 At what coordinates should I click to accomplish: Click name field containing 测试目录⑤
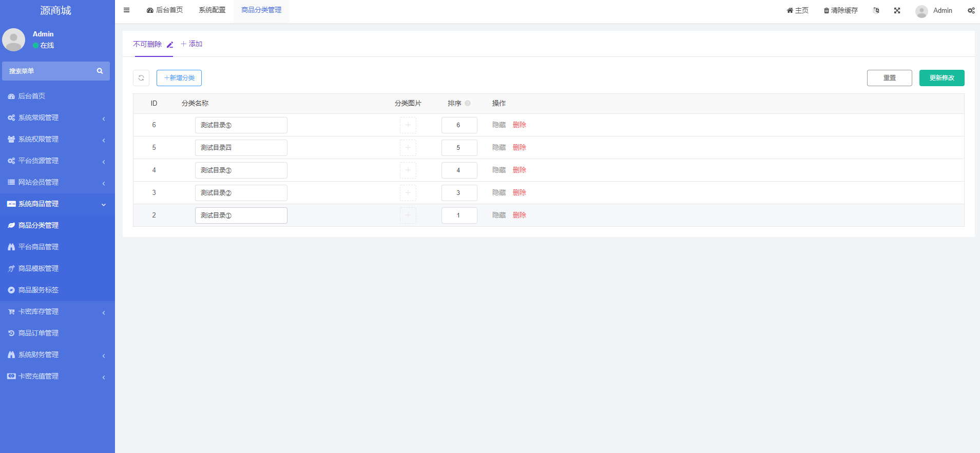pos(241,125)
